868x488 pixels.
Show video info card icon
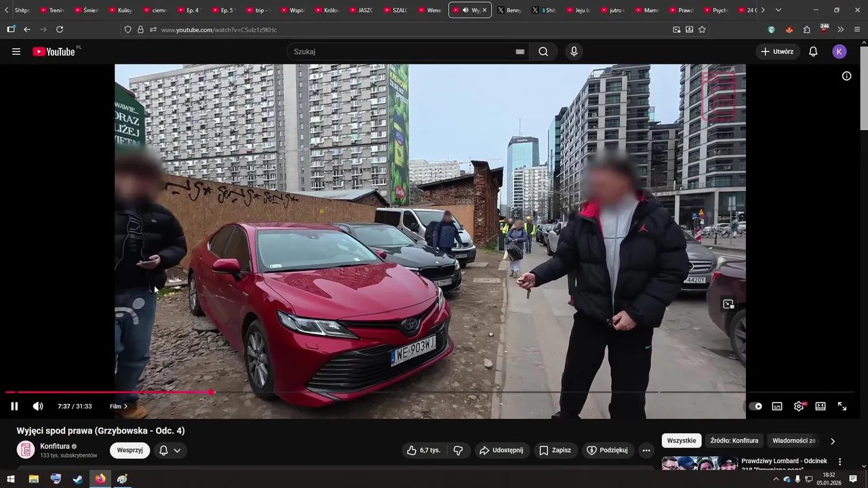coord(846,76)
